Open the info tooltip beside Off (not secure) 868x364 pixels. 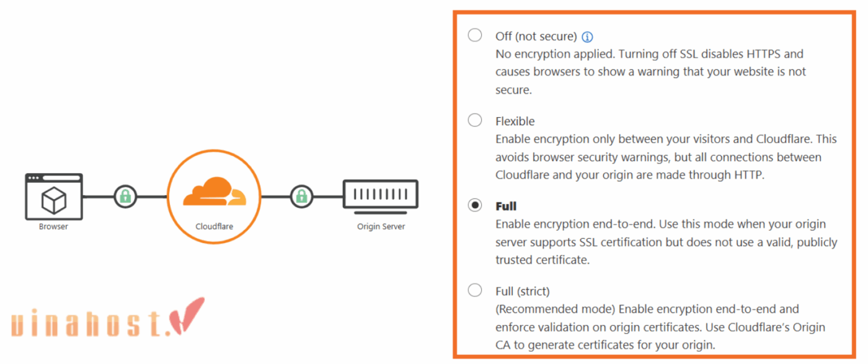tap(587, 37)
